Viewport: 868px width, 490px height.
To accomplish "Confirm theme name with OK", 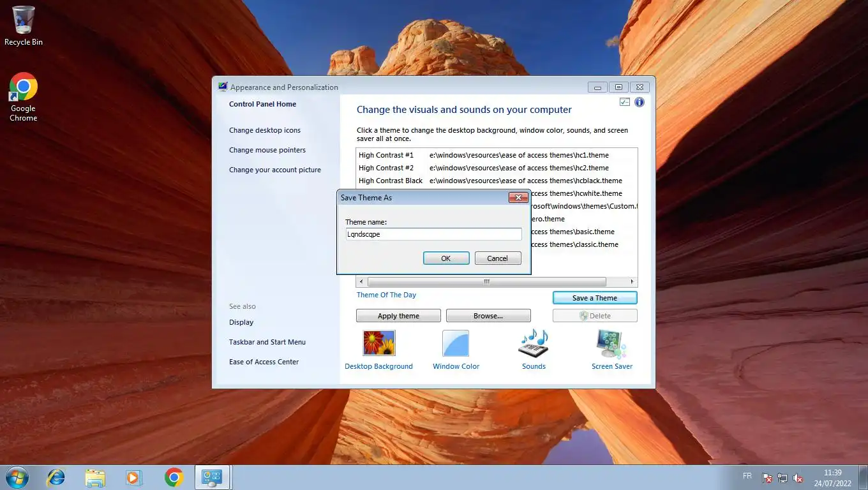I will (446, 258).
